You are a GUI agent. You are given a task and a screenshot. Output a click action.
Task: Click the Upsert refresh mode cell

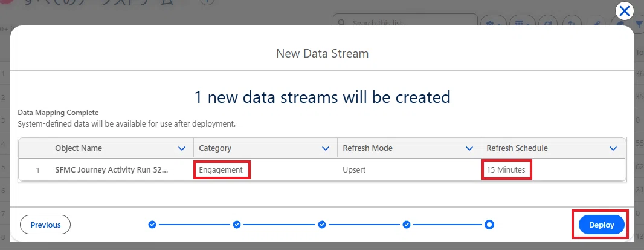[354, 169]
